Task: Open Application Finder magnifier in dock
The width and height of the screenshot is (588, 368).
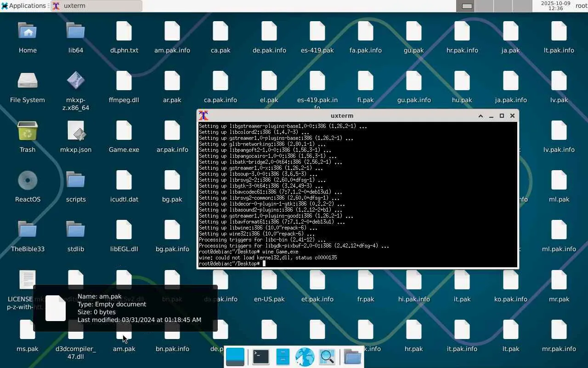Action: click(327, 357)
